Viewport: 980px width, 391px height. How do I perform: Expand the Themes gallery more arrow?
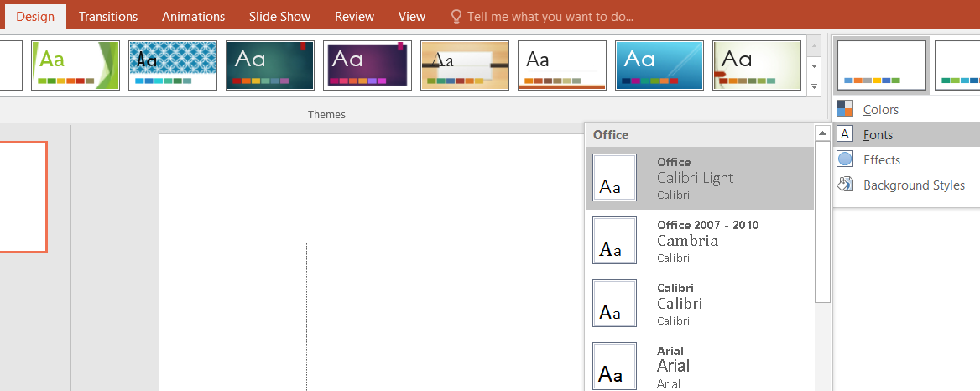point(813,86)
